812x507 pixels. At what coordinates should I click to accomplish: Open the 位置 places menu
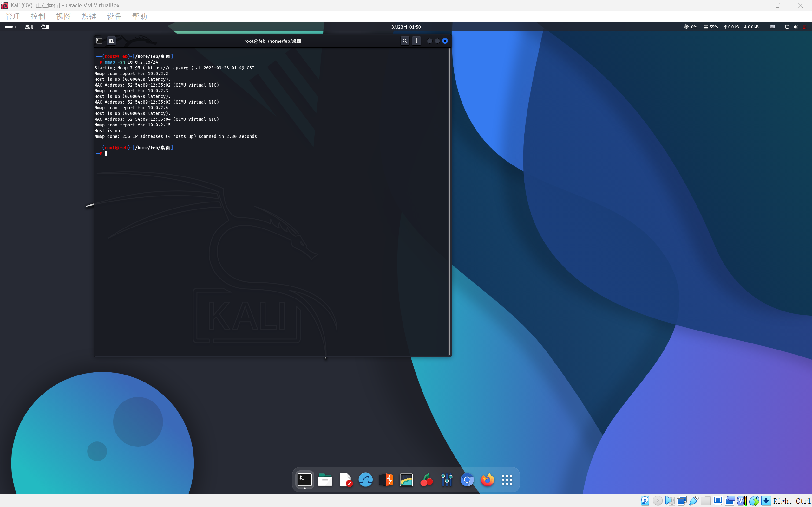pyautogui.click(x=45, y=27)
